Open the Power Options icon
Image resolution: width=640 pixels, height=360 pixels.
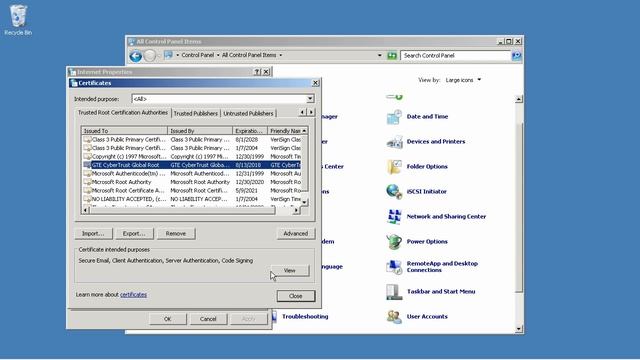394,242
